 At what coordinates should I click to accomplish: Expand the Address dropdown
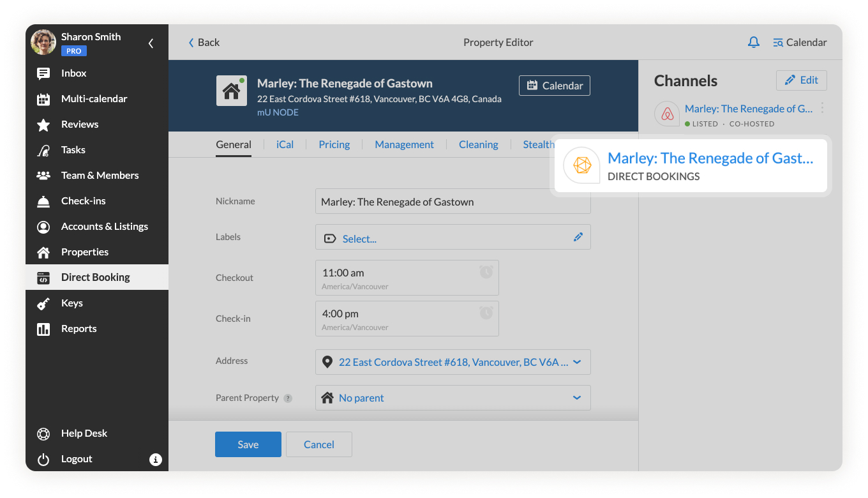pyautogui.click(x=577, y=362)
